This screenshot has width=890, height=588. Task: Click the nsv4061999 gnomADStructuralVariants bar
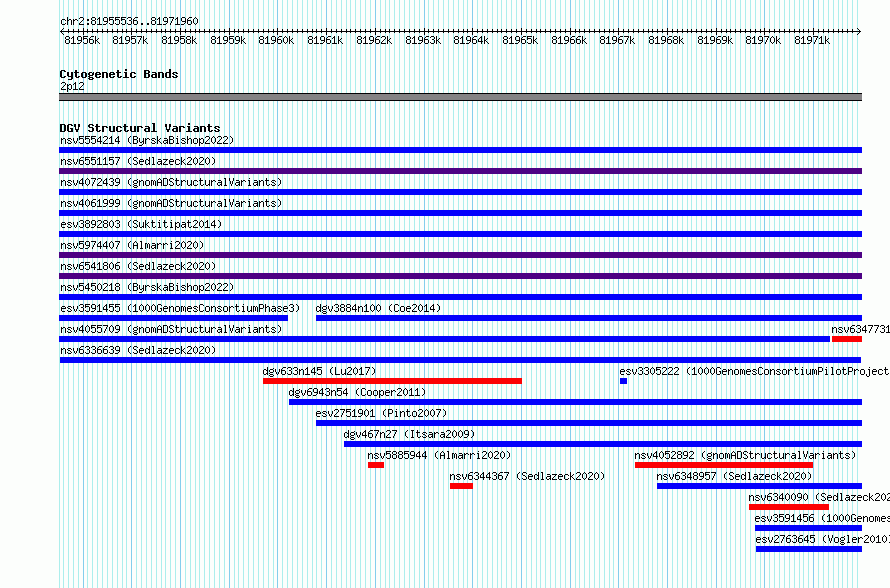click(x=460, y=213)
